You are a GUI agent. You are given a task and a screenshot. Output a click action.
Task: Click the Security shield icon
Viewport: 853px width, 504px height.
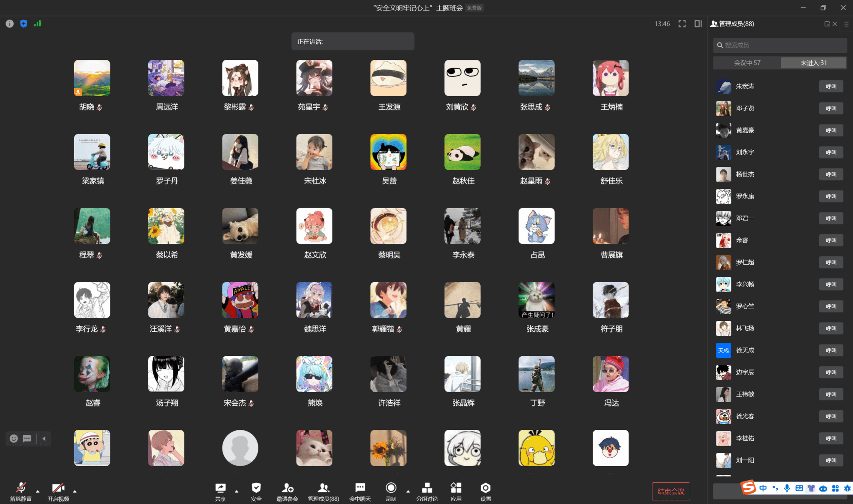[x=256, y=488]
